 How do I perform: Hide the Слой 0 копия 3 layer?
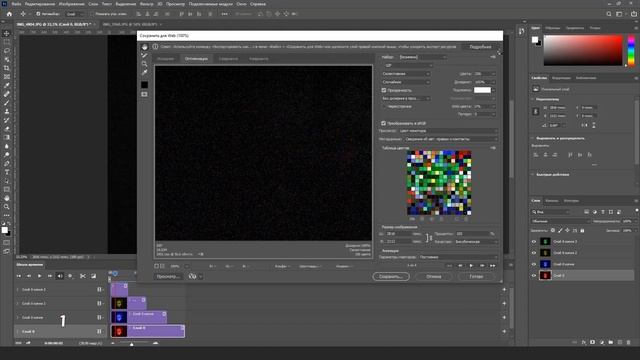coord(534,242)
